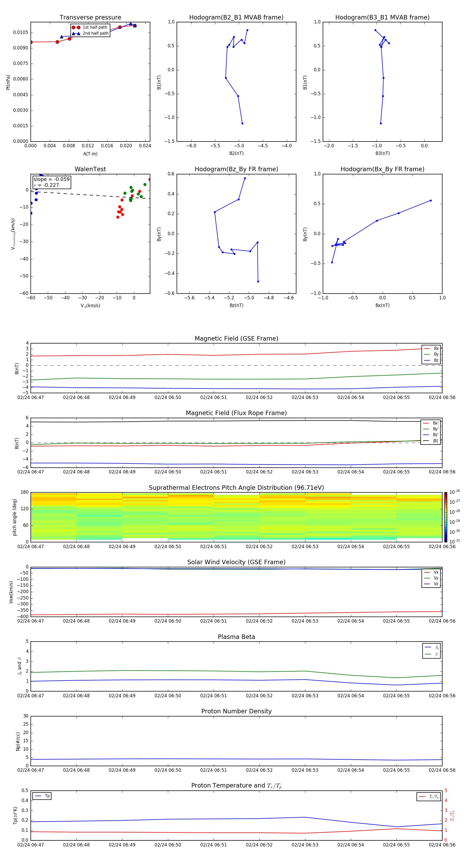Click the 'Hodogram(Bx_By FR frame)' title

pyautogui.click(x=382, y=169)
